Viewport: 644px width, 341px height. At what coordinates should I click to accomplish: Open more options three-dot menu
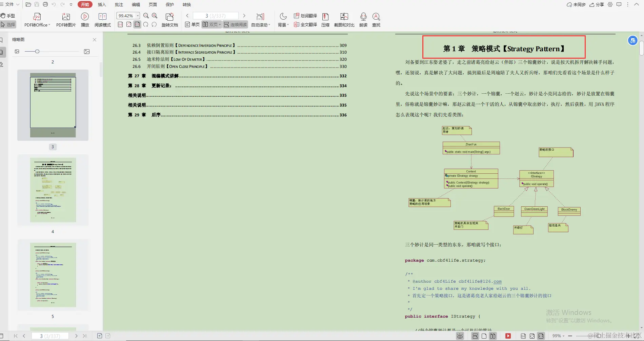click(628, 4)
